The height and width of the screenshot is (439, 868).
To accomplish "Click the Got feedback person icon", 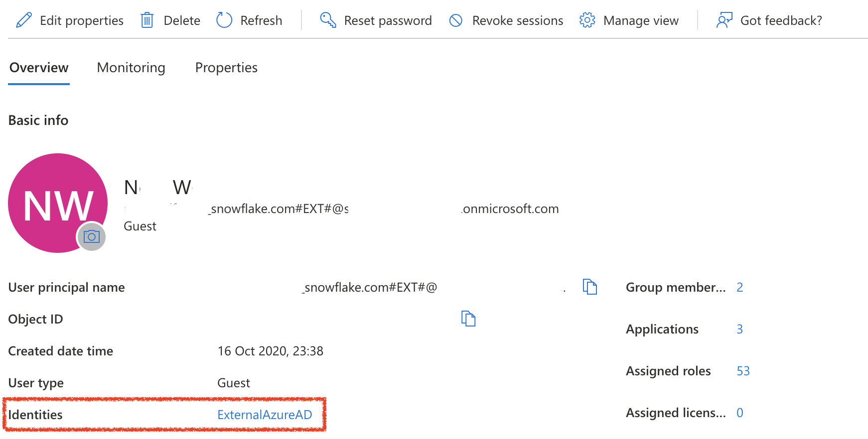I will point(724,20).
